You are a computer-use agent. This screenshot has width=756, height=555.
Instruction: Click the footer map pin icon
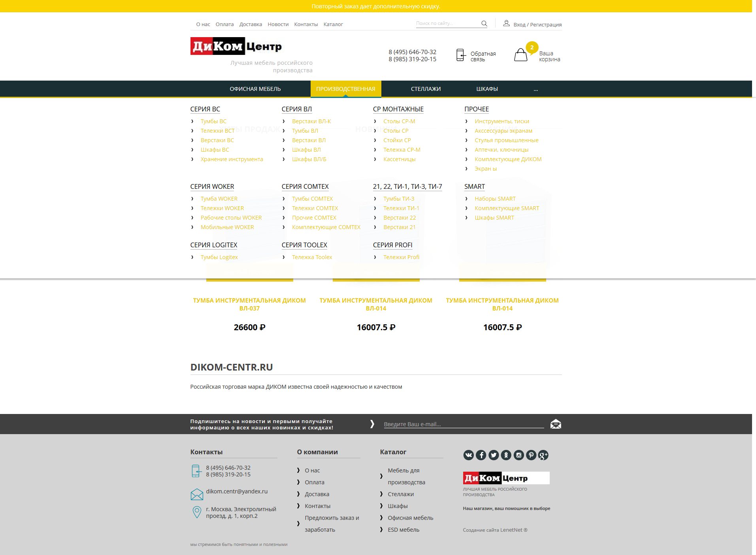196,512
